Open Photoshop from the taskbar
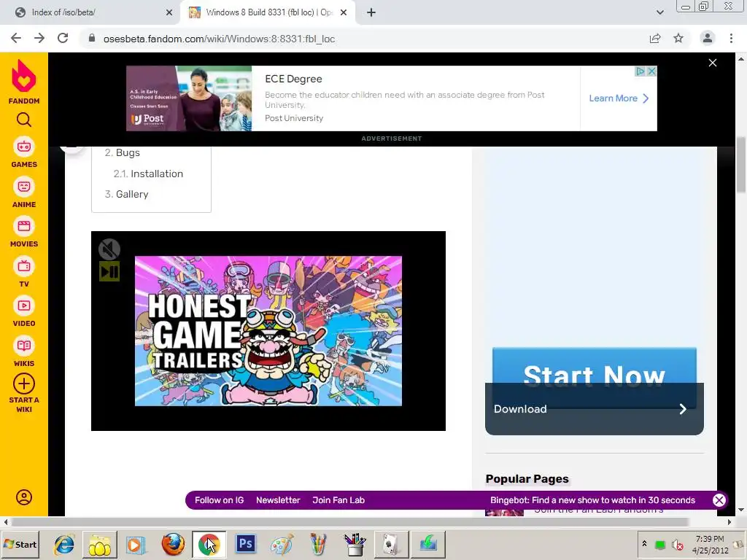This screenshot has height=560, width=747. pyautogui.click(x=245, y=544)
